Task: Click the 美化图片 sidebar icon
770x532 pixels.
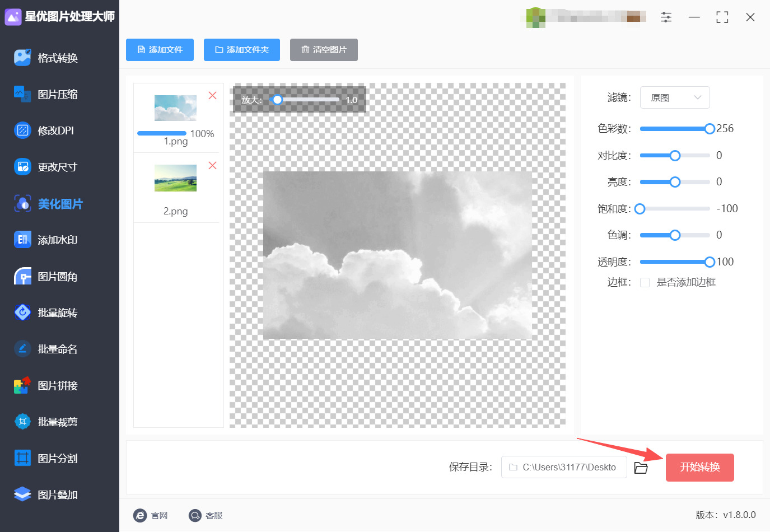Action: 22,203
